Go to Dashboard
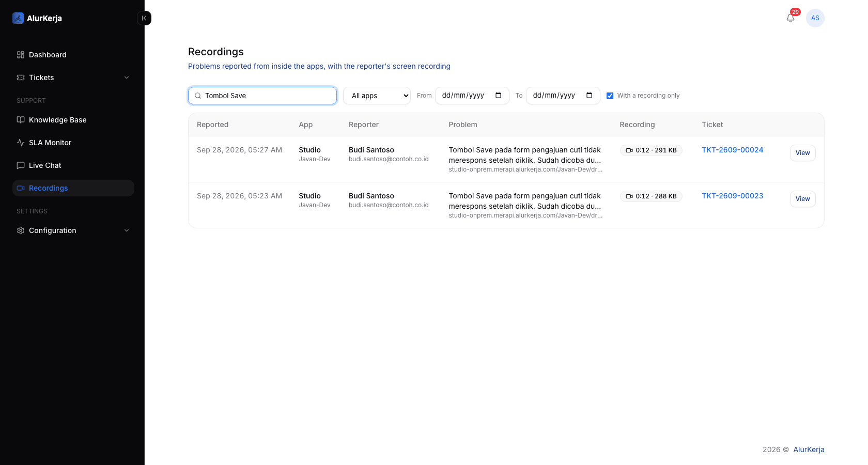868x465 pixels. point(73,55)
